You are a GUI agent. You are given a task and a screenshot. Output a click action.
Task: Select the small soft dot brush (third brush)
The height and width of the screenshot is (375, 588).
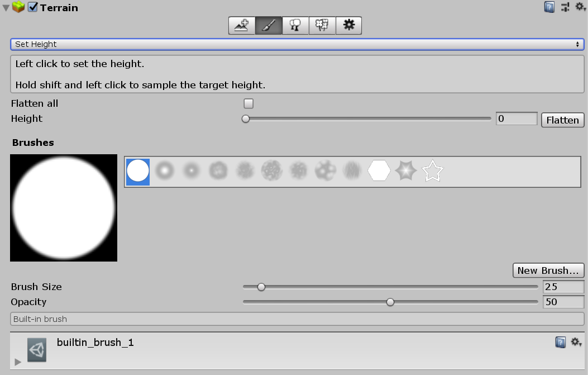coord(191,171)
